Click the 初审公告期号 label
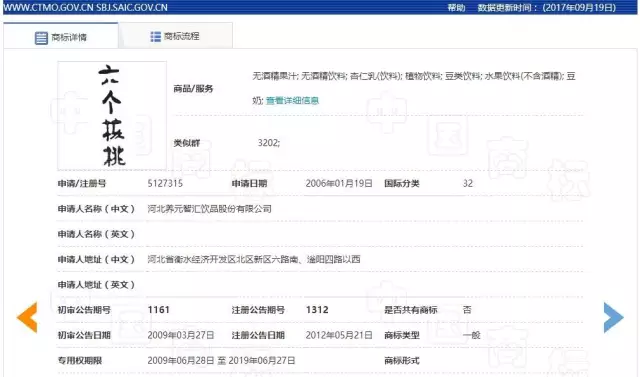The height and width of the screenshot is (377, 640). click(x=84, y=310)
